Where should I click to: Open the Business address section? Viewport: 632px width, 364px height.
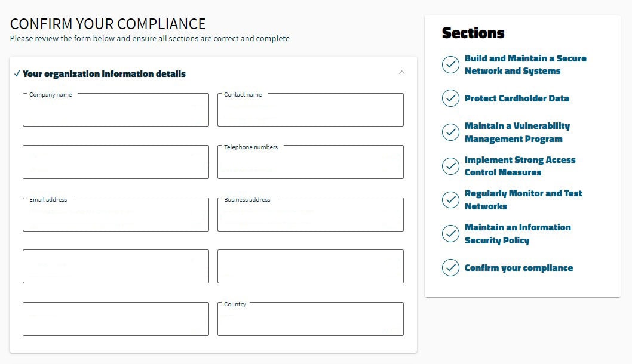310,215
